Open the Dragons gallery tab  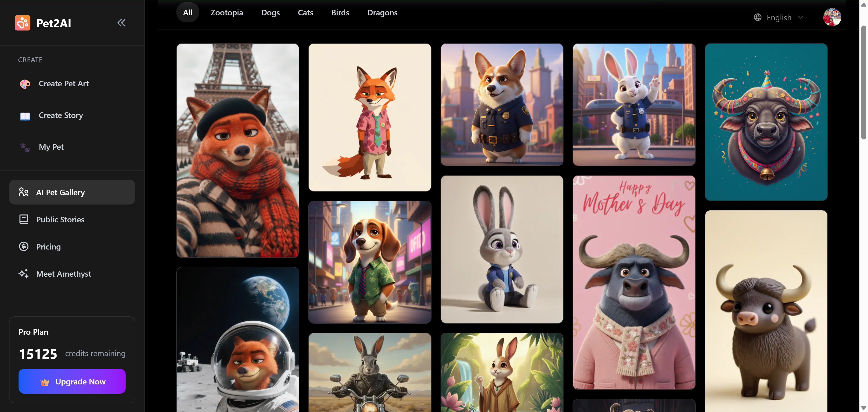(x=382, y=12)
